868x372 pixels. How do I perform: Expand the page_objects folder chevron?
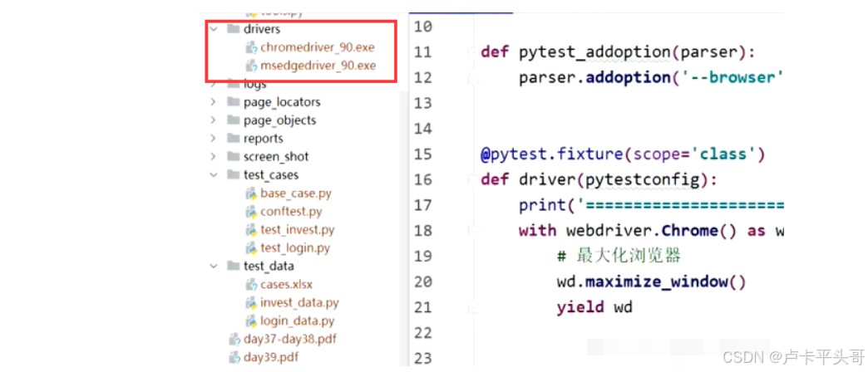pos(214,120)
